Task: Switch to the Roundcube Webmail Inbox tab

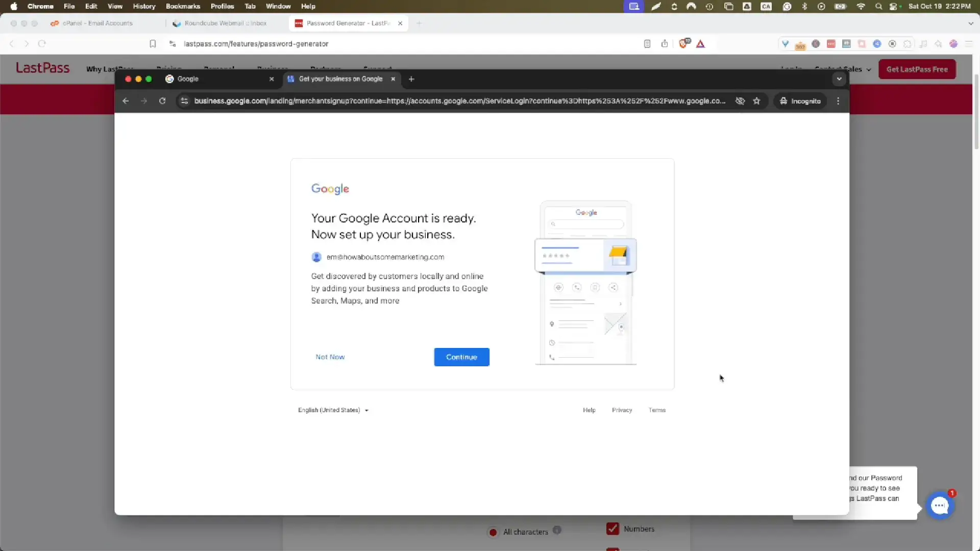Action: tap(226, 23)
